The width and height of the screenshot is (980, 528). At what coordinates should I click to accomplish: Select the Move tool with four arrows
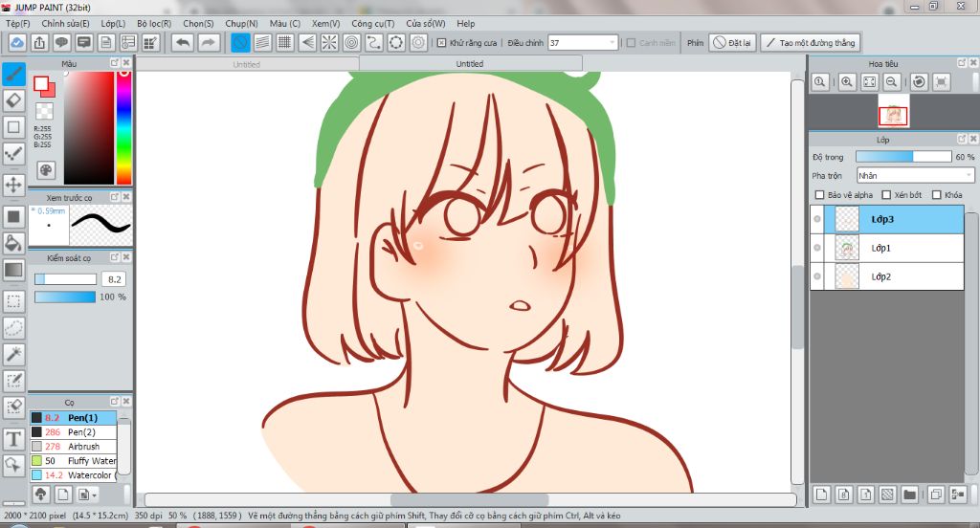pyautogui.click(x=13, y=185)
